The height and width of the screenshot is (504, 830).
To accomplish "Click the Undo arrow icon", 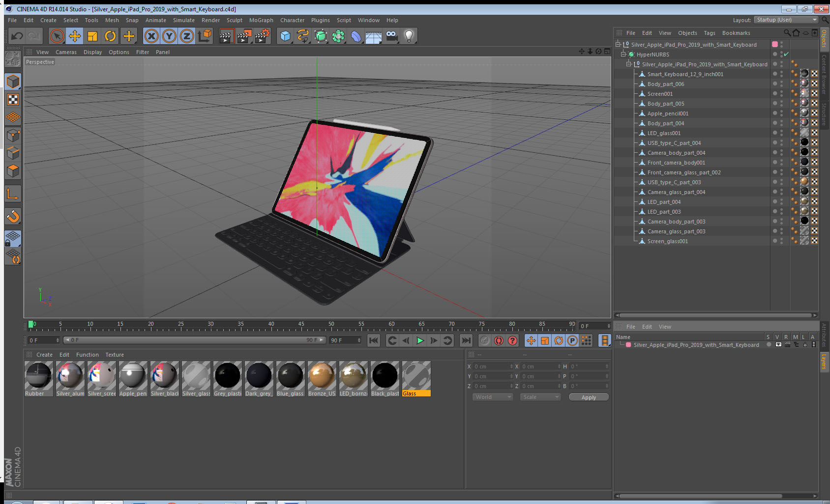I will [x=17, y=36].
